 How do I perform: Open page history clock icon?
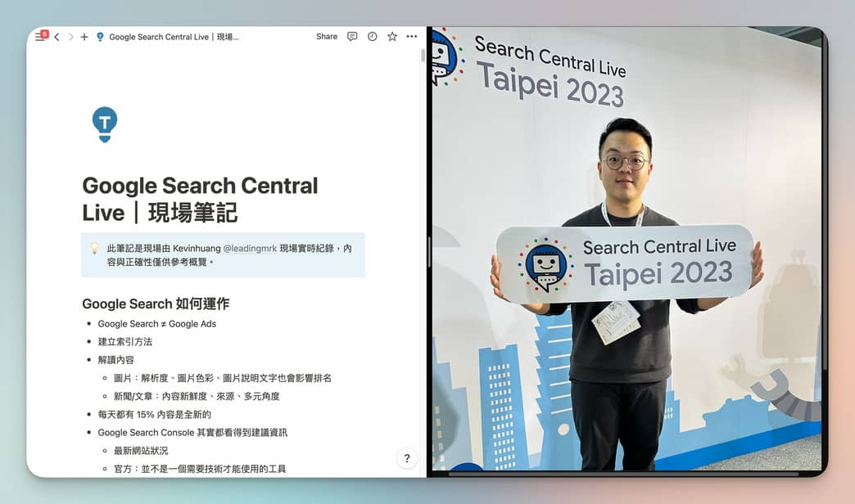pyautogui.click(x=372, y=37)
